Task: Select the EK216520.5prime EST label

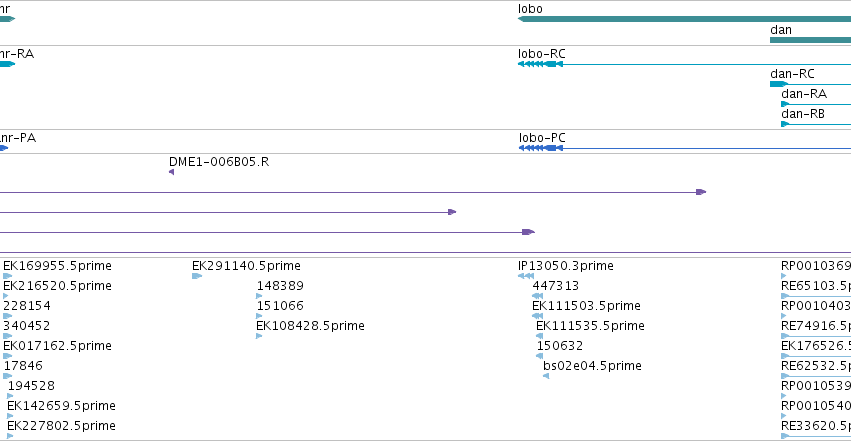Action: coord(58,286)
